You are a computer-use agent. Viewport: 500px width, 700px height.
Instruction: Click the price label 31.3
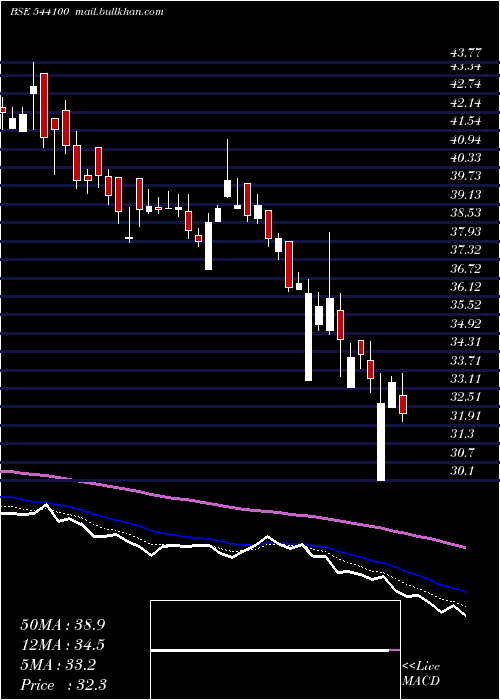click(462, 433)
